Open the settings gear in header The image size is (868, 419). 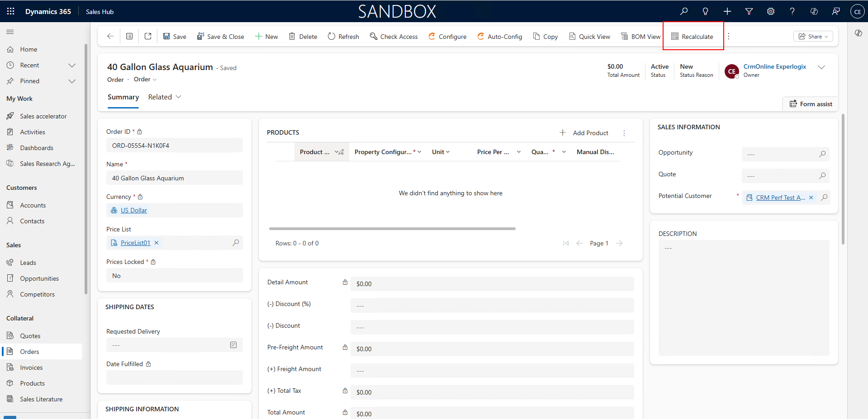771,11
